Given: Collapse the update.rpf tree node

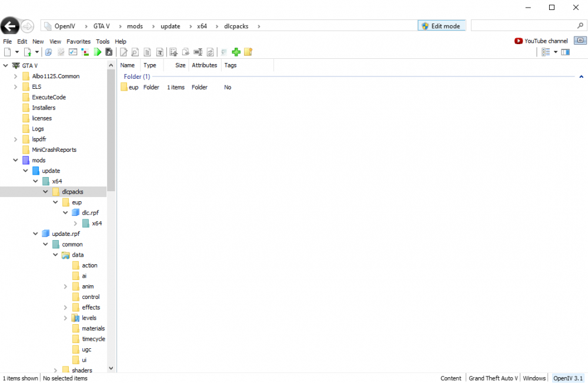Looking at the screenshot, I should tap(36, 234).
